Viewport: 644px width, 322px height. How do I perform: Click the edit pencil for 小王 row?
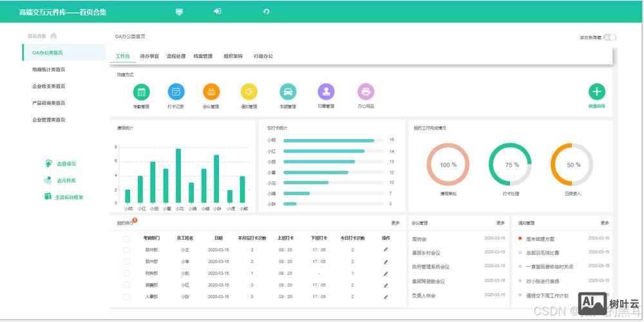(x=386, y=249)
